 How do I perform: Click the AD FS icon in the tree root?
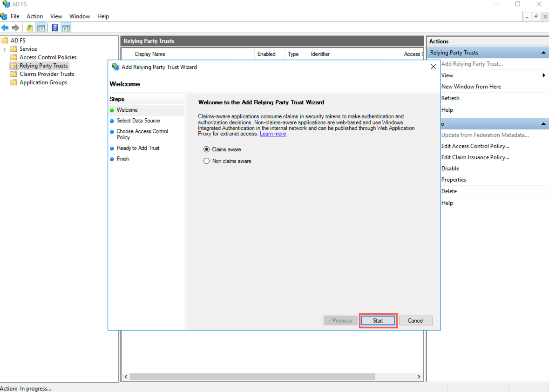click(x=6, y=40)
